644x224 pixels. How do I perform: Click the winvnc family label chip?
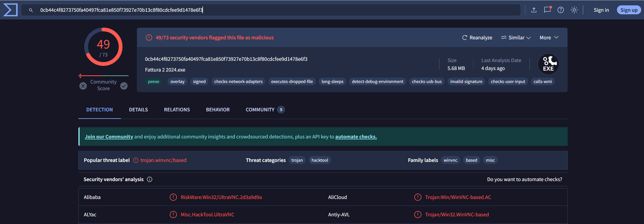click(450, 160)
